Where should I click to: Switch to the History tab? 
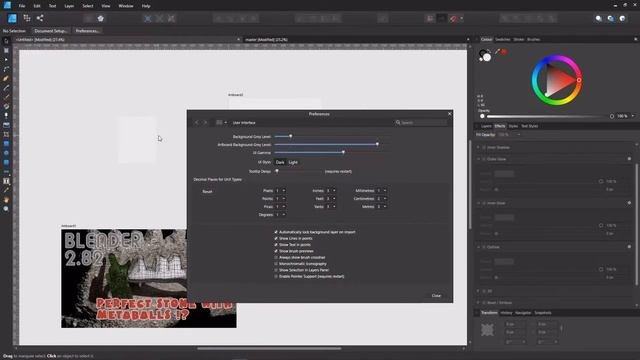(506, 313)
